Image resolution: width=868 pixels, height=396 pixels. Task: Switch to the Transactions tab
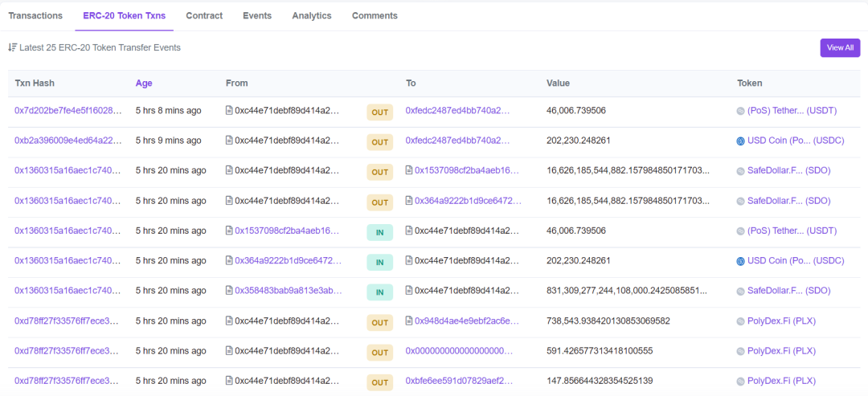[35, 16]
